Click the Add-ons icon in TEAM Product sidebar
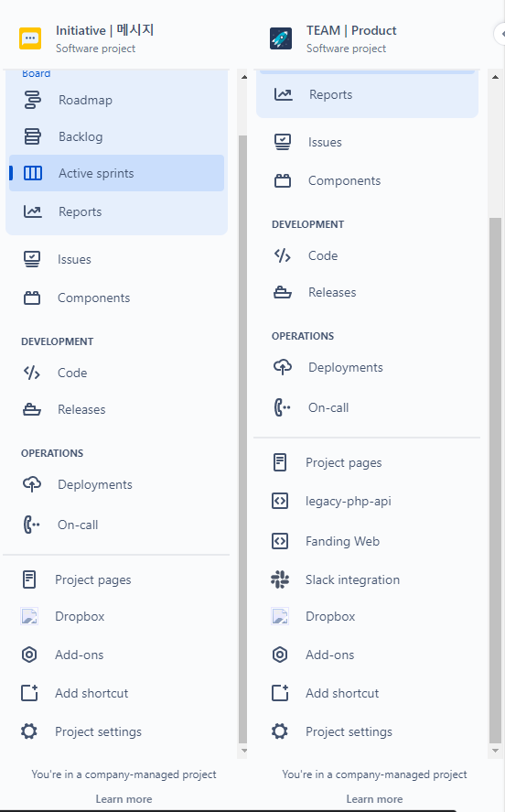Image resolution: width=505 pixels, height=812 pixels. click(x=280, y=655)
